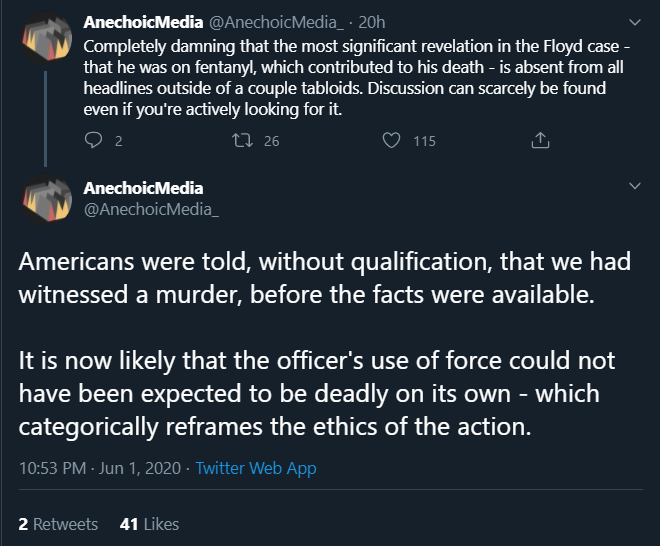
Task: Retweet the first tweet about fentanyl
Action: click(x=238, y=141)
